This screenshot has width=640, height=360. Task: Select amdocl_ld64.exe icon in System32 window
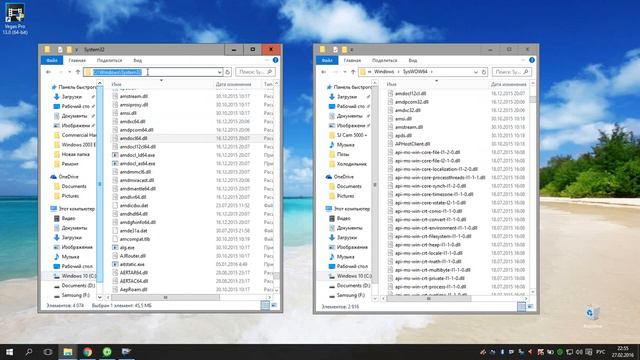(x=115, y=155)
